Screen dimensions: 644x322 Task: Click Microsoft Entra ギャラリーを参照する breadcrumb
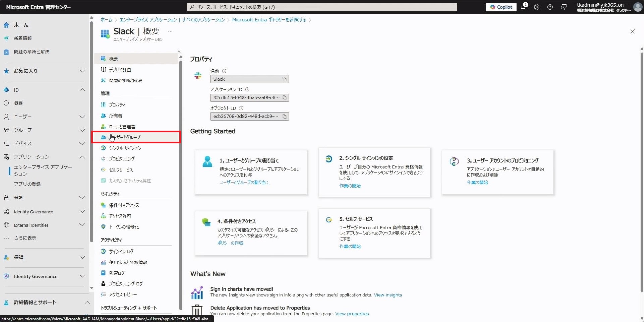[269, 20]
